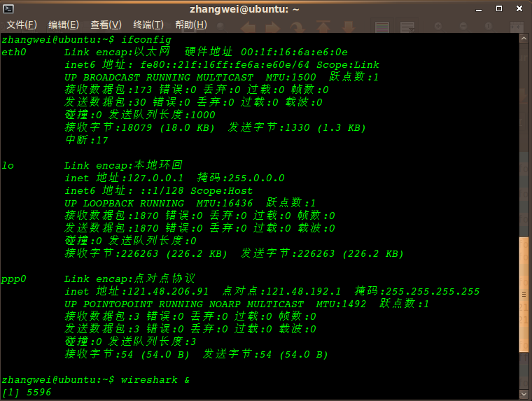The image size is (532, 401).
Task: Click loopback address 127.0.0.1
Action: click(155, 178)
